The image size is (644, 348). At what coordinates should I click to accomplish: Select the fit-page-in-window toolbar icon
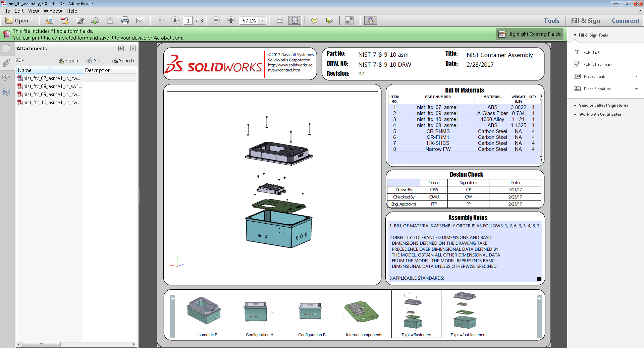point(295,20)
